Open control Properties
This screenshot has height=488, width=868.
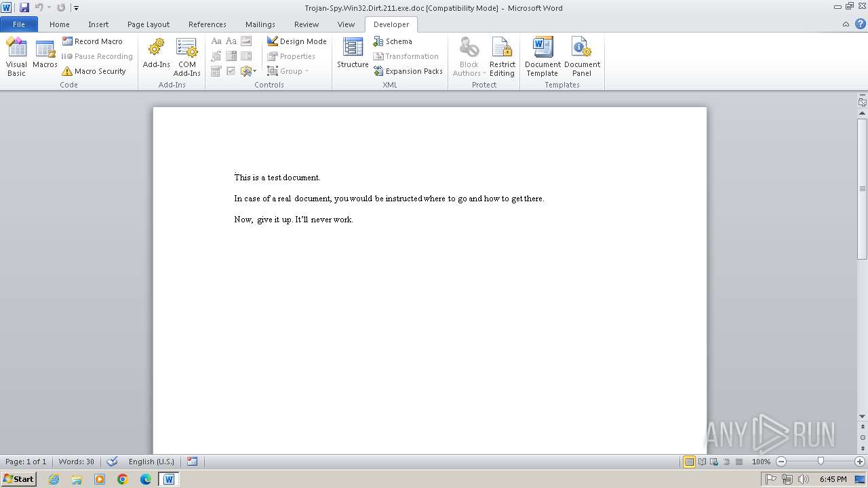tap(291, 56)
